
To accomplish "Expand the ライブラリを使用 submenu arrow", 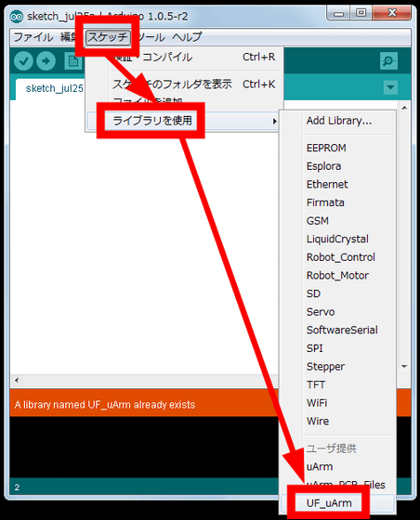I will pos(274,121).
